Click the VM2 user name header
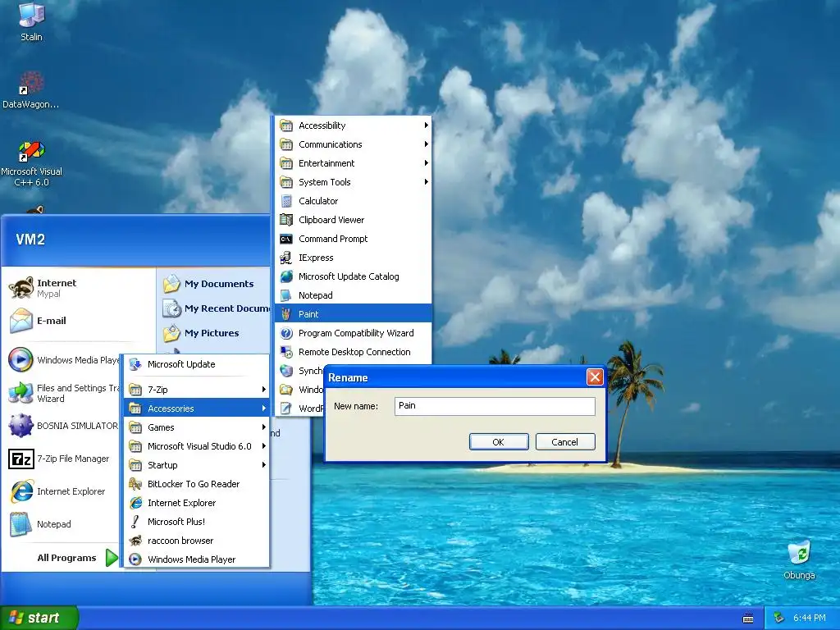Screen dimensions: 840x630 [x=30, y=240]
